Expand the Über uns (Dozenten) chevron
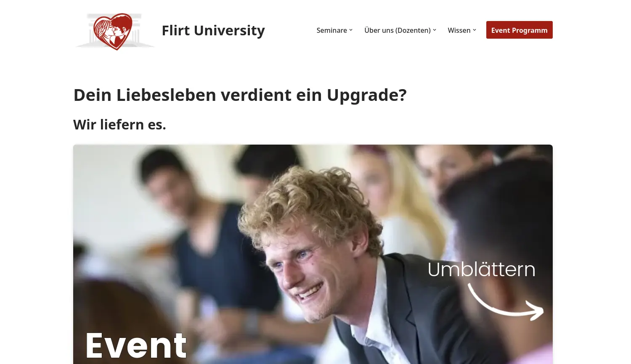 pyautogui.click(x=435, y=30)
